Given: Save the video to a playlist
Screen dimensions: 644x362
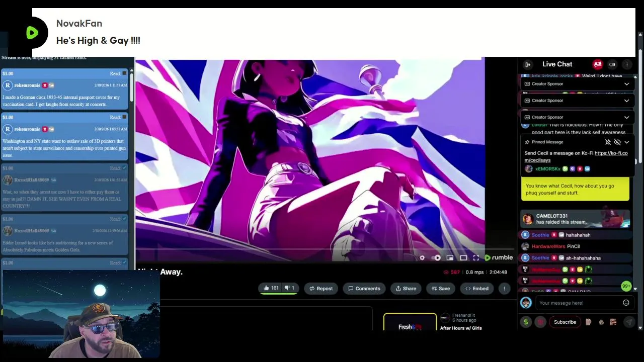Looking at the screenshot, I should coord(440,289).
